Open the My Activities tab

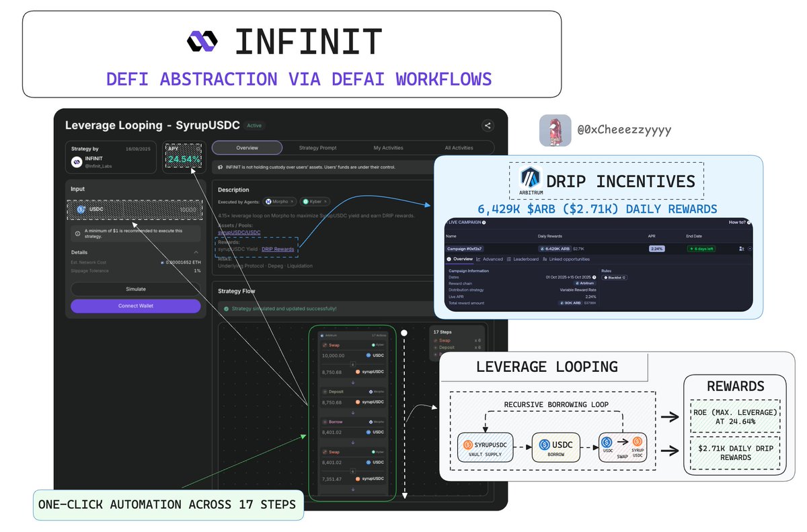click(x=388, y=147)
